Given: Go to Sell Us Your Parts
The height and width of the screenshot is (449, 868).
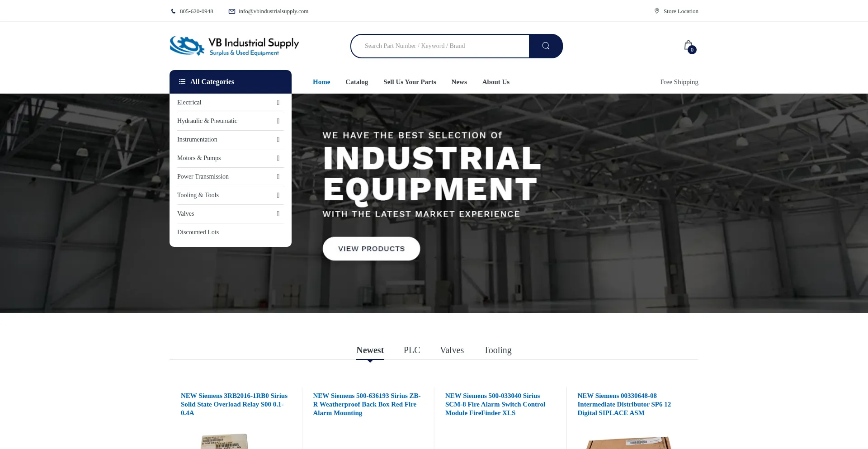Looking at the screenshot, I should [x=410, y=82].
